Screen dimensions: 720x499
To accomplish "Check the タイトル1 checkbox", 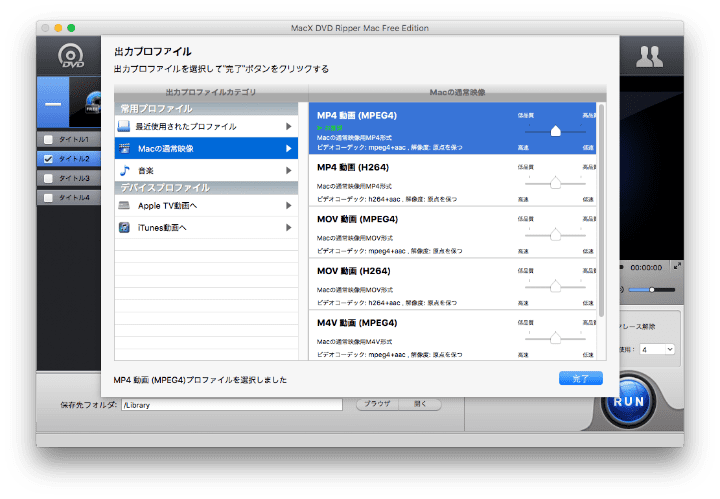I will pyautogui.click(x=48, y=139).
